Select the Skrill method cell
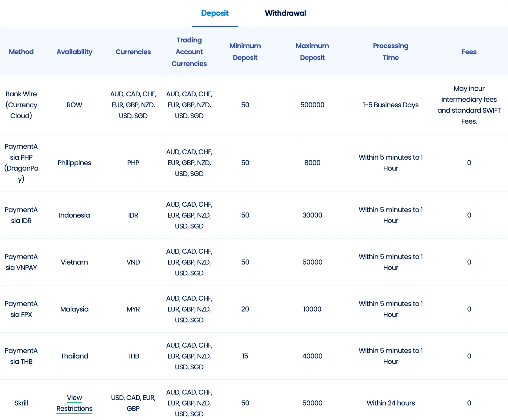 (21, 403)
